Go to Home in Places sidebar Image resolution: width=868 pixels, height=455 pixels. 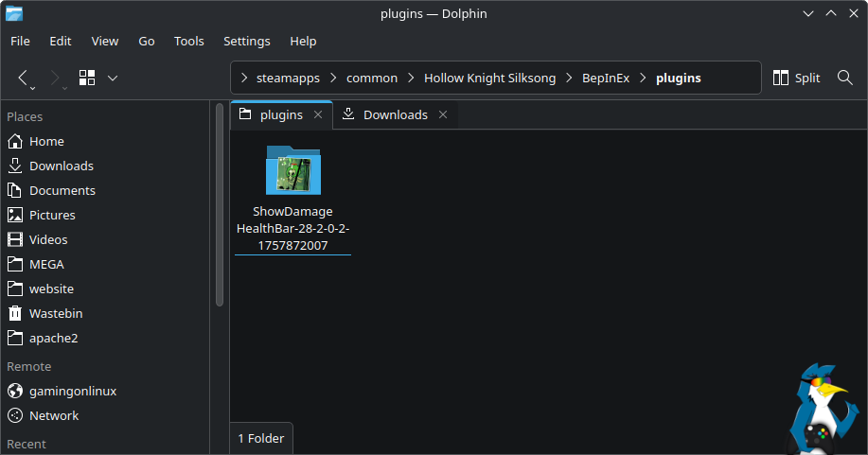[46, 141]
